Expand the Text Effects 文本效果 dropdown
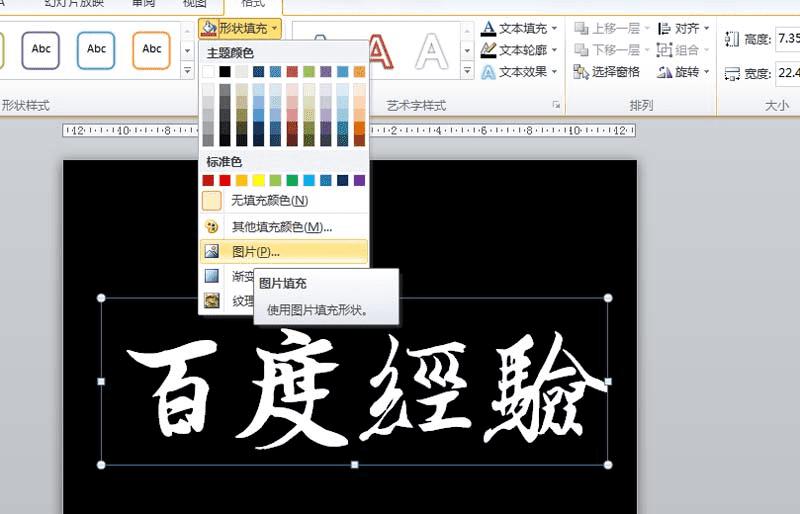Image resolution: width=800 pixels, height=514 pixels. pyautogui.click(x=555, y=72)
